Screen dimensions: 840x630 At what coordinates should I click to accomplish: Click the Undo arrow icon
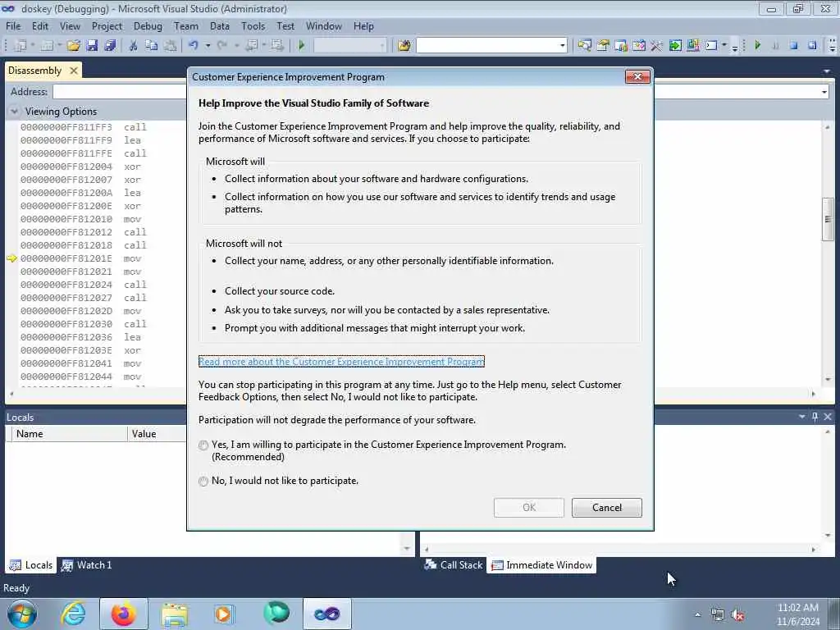(x=194, y=46)
